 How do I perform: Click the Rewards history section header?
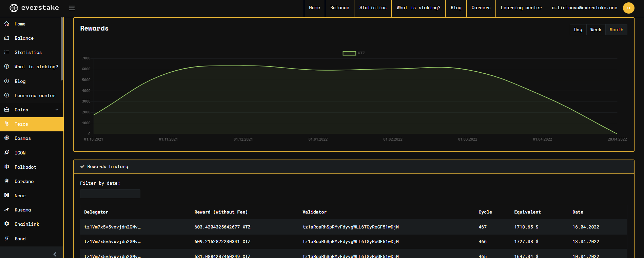pos(354,167)
